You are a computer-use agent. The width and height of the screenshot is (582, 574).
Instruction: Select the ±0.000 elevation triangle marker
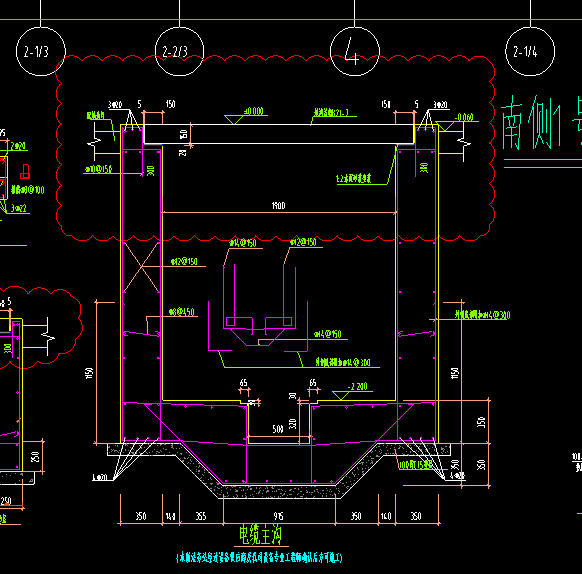tap(234, 120)
